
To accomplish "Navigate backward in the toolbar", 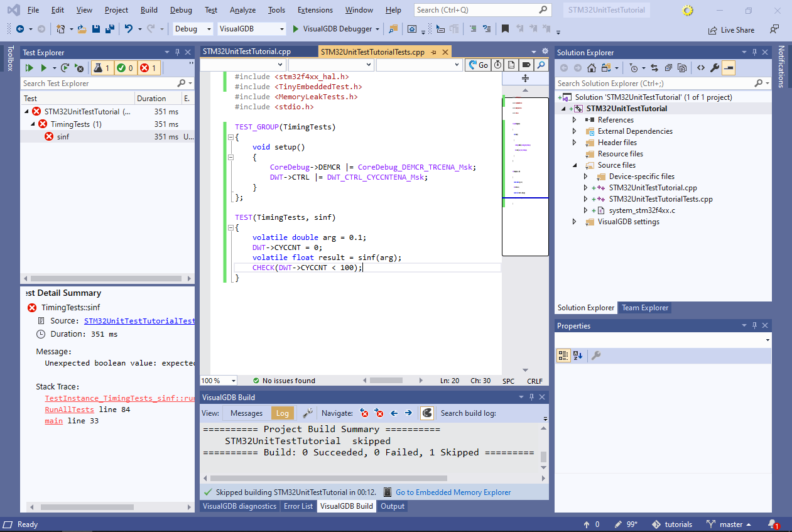I will click(x=20, y=29).
